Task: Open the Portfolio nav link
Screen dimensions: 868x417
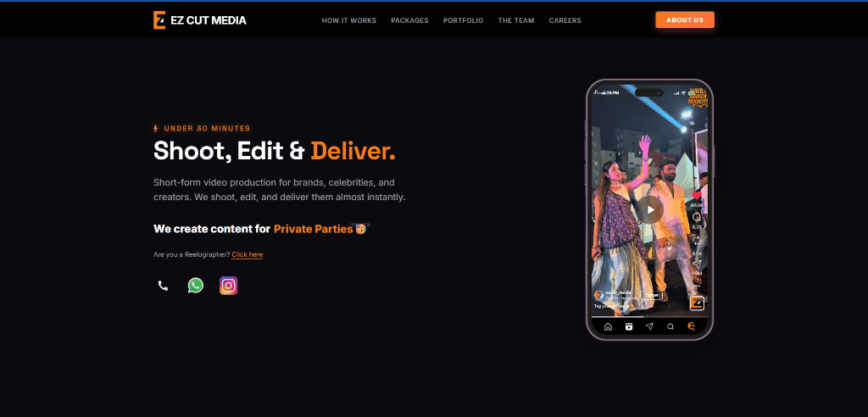Action: coord(464,20)
